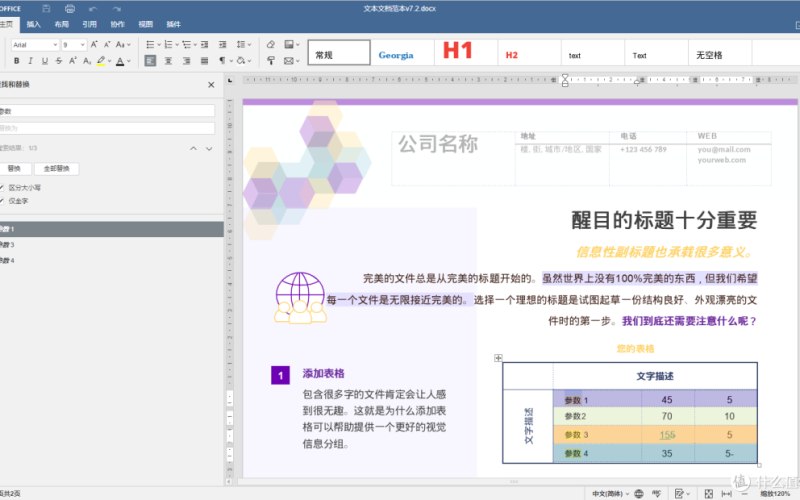This screenshot has width=800, height=500.
Task: Click the 替换 replace button
Action: 14,169
